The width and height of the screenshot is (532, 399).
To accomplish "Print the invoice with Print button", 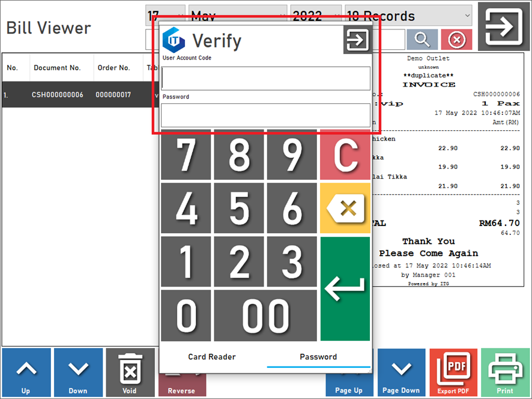I will (x=506, y=372).
